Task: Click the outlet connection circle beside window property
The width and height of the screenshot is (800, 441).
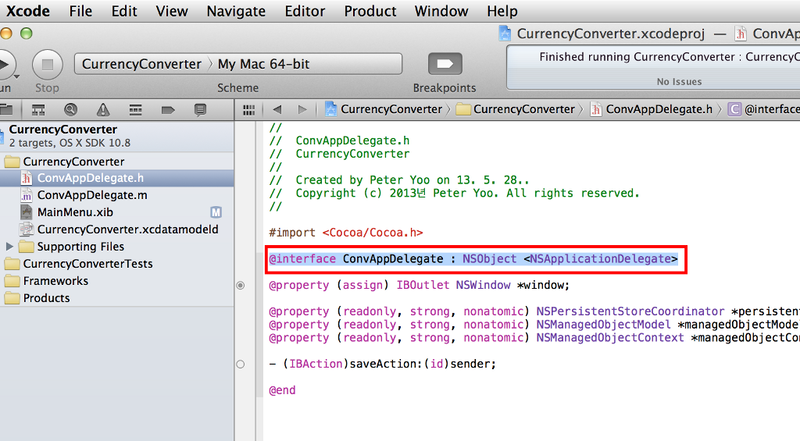Action: coord(240,286)
